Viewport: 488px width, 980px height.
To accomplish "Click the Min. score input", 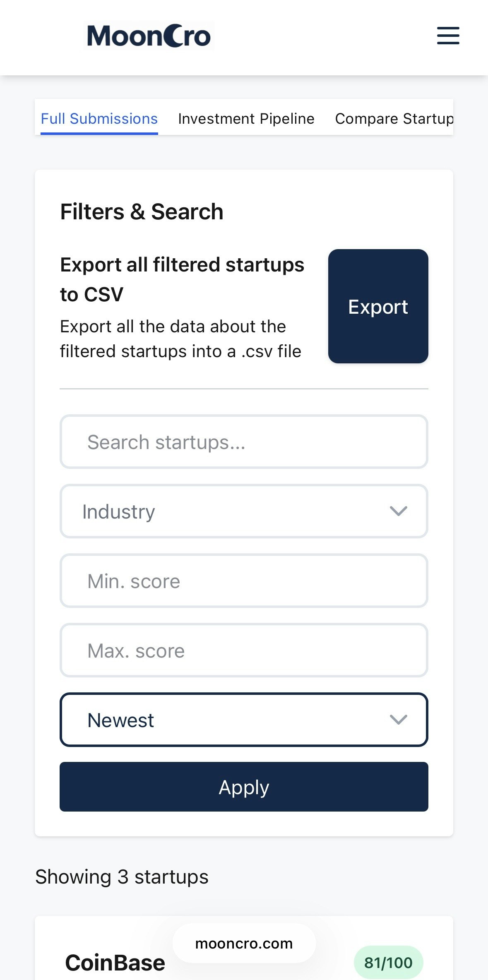I will point(244,581).
